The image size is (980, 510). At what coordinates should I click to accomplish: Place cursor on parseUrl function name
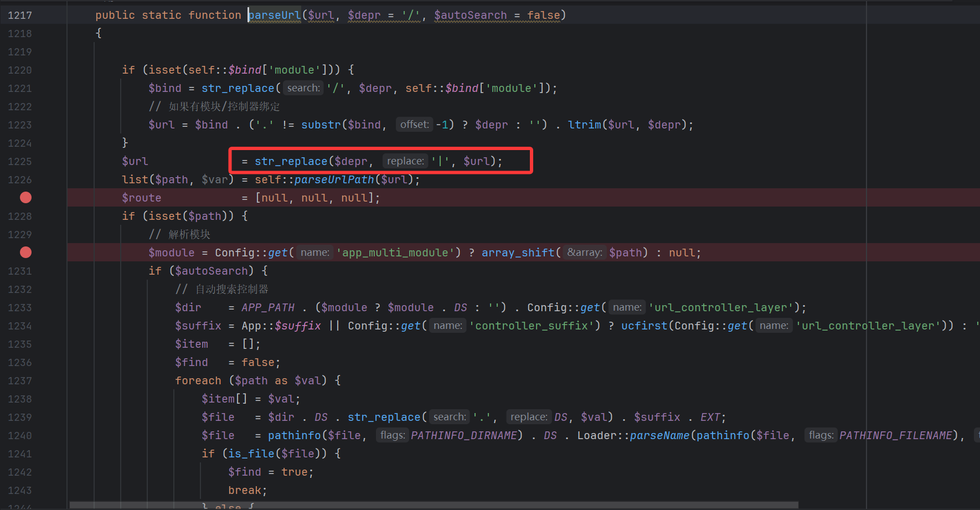(x=275, y=16)
